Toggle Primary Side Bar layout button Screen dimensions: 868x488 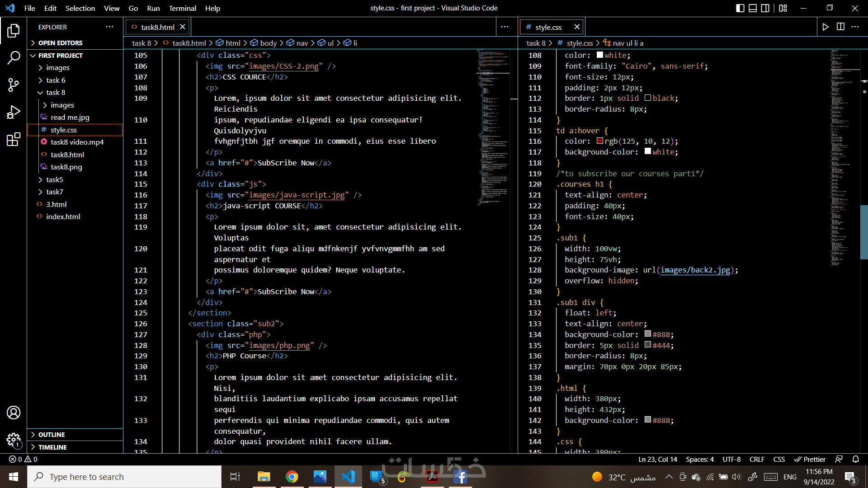740,8
